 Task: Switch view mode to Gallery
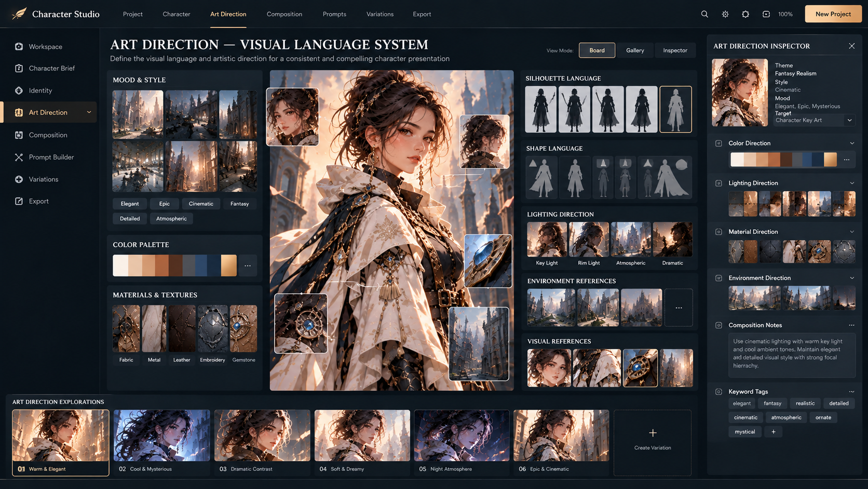click(635, 50)
